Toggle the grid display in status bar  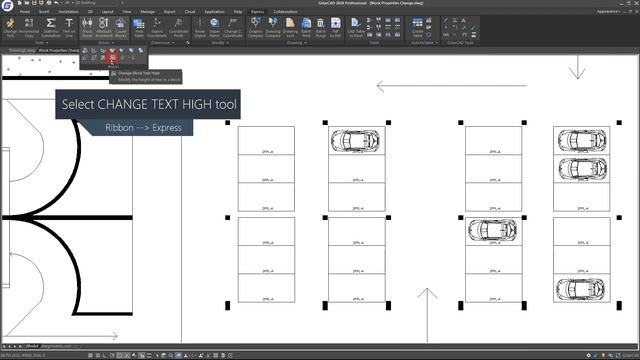coord(98,356)
